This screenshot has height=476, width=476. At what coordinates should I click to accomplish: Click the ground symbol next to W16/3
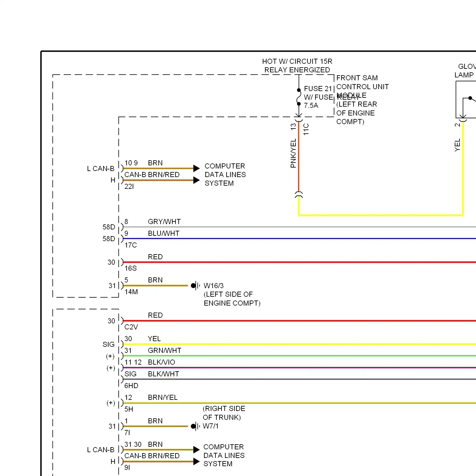(x=195, y=286)
